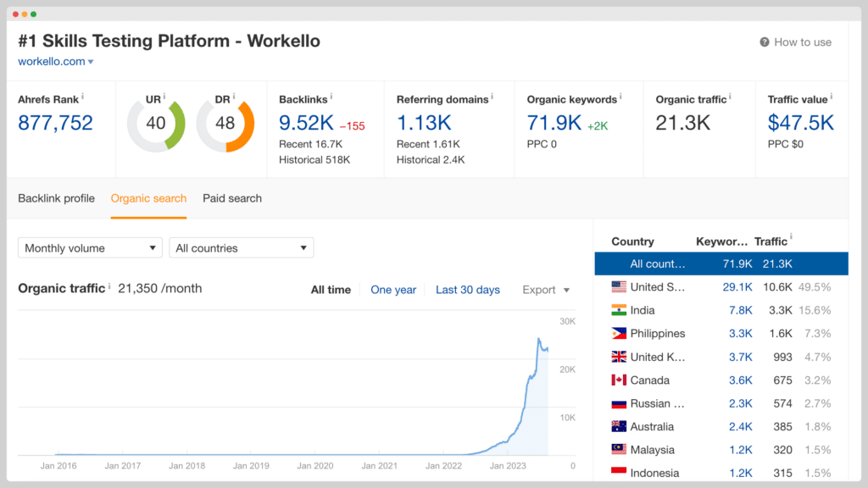Click the Australia flag icon
This screenshot has width=868, height=488.
(619, 427)
